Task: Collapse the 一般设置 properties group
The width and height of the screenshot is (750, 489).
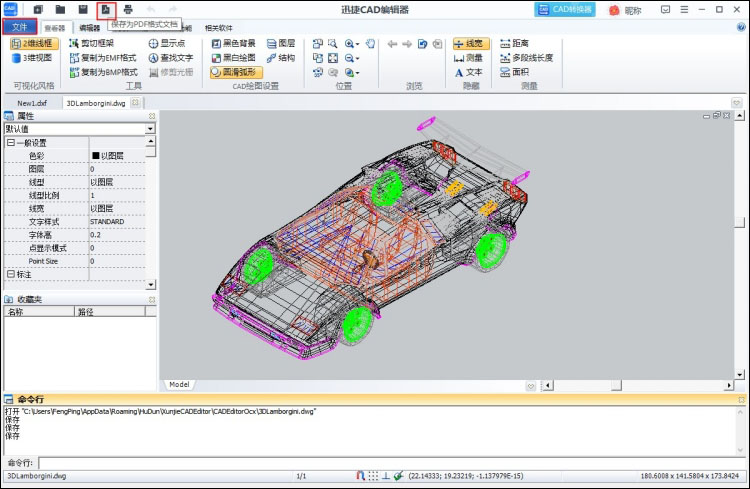Action: [x=11, y=143]
